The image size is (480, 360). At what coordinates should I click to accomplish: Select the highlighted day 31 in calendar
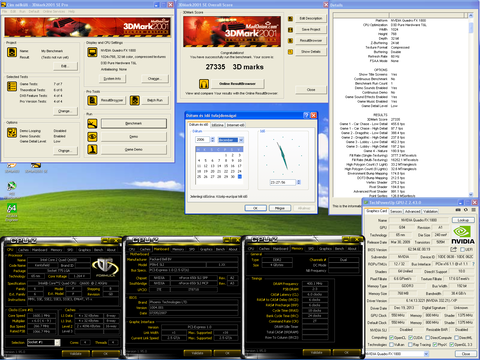(239, 177)
